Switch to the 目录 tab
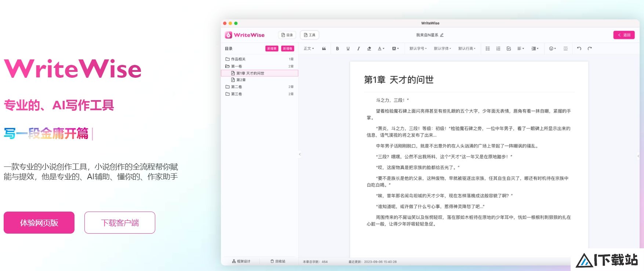The height and width of the screenshot is (271, 644). coord(287,35)
